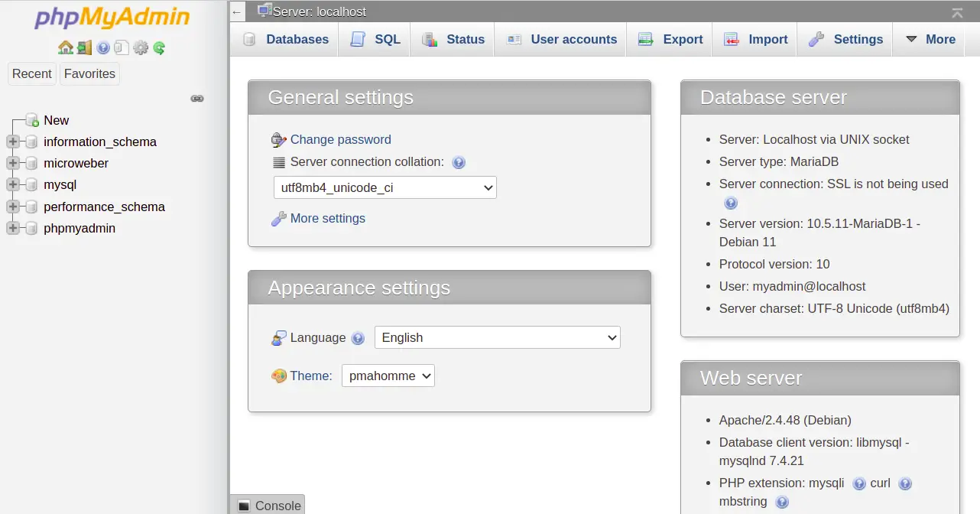Click the help icon next to Server connection collation
This screenshot has height=514, width=980.
[458, 161]
